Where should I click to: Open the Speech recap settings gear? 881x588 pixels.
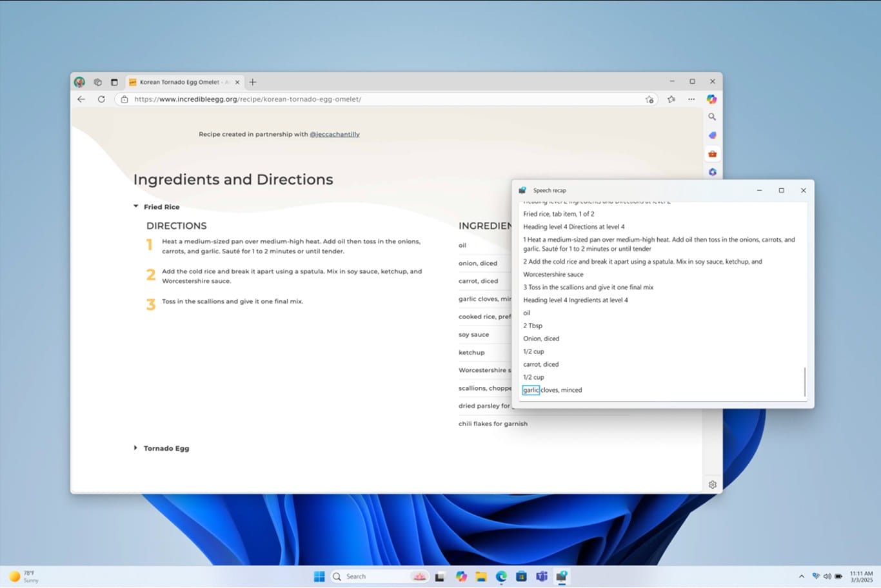[712, 484]
